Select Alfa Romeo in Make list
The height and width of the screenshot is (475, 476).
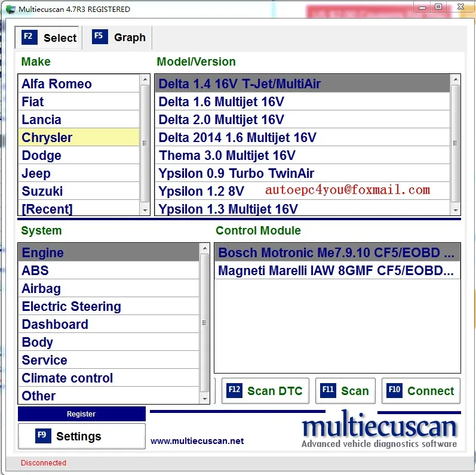[79, 84]
